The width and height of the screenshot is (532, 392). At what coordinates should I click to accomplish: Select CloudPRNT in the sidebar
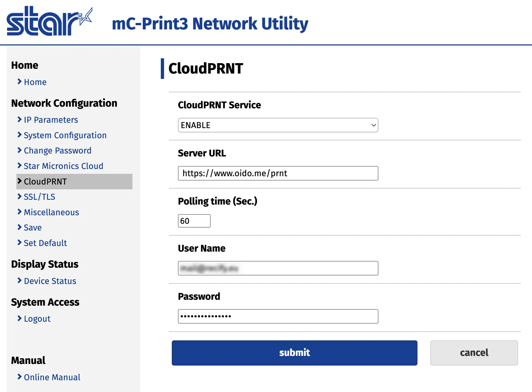coord(45,182)
